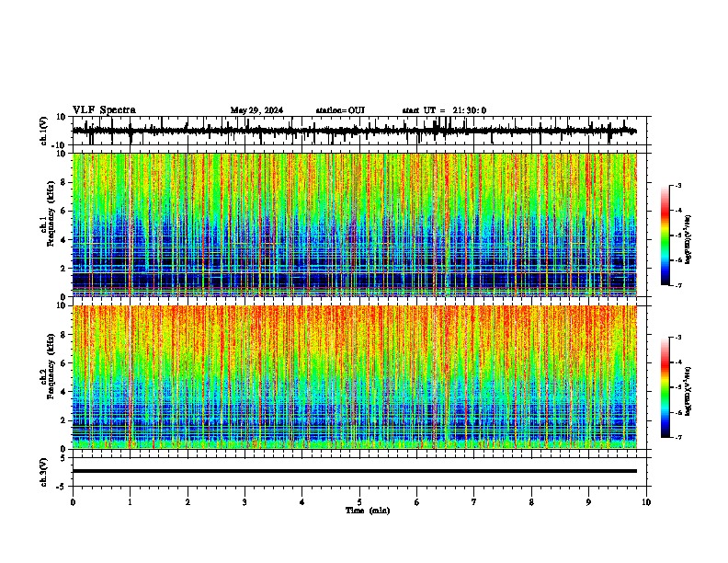Click the "-7" label on ch.2 color bar
The image size is (728, 563).
coord(677,437)
